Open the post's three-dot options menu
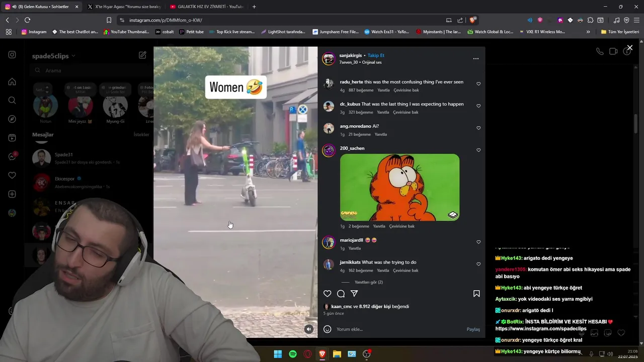The width and height of the screenshot is (644, 362). point(476,59)
